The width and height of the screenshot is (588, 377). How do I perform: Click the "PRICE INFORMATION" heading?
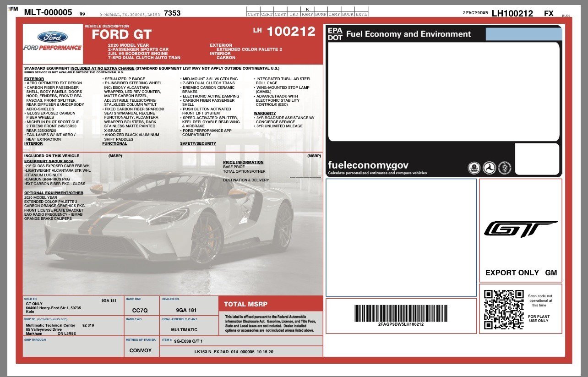pyautogui.click(x=243, y=162)
